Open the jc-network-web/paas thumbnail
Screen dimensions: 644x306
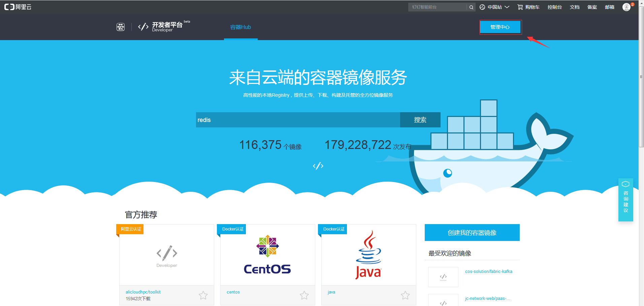443,300
